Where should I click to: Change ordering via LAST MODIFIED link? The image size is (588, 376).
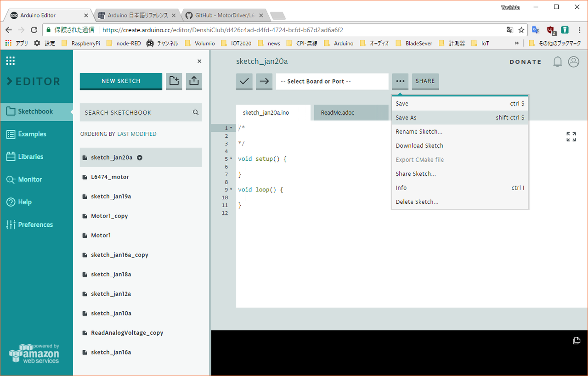click(x=137, y=134)
